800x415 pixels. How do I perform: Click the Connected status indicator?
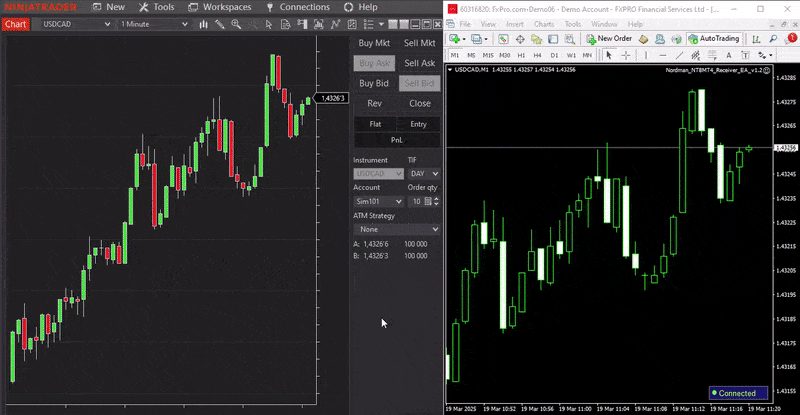coord(738,393)
